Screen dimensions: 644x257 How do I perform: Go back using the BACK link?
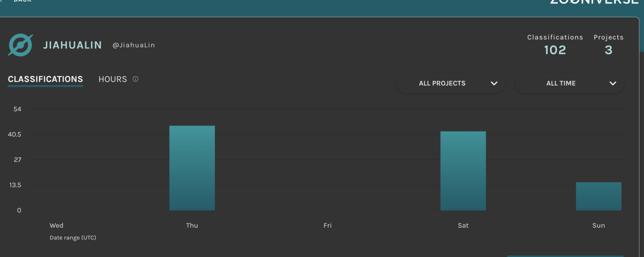point(20,1)
